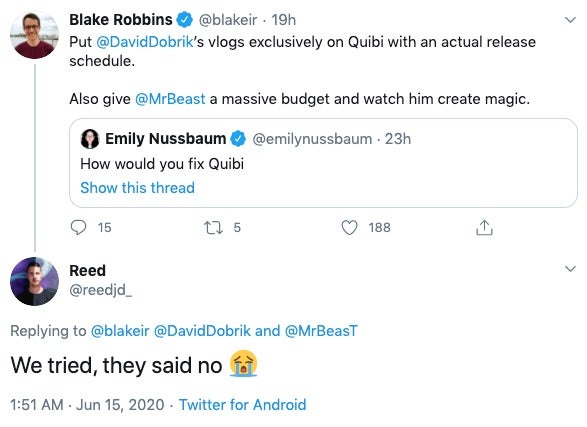
Task: Open Blake Robbins' profile picture
Action: (34, 35)
